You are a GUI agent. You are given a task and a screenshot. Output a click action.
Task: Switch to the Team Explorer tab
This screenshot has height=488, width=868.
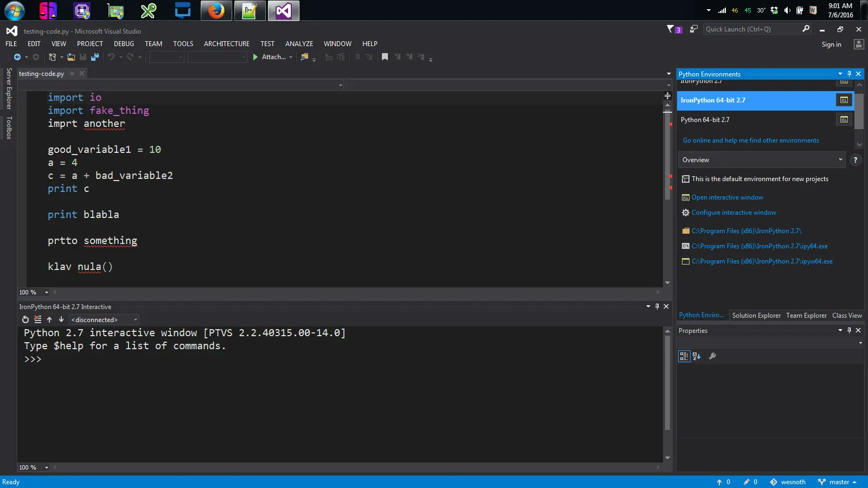click(807, 316)
